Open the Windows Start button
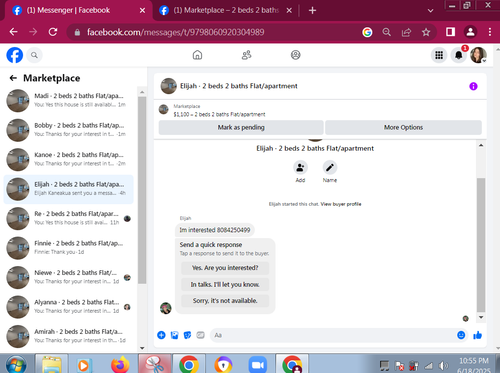The height and width of the screenshot is (373, 500). tap(16, 364)
